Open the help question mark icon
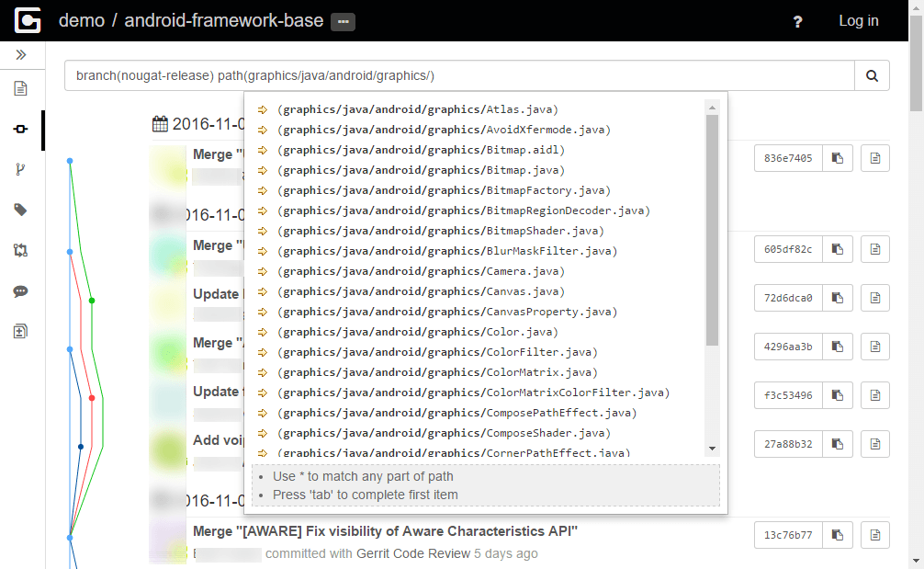Image resolution: width=924 pixels, height=569 pixels. [x=797, y=20]
